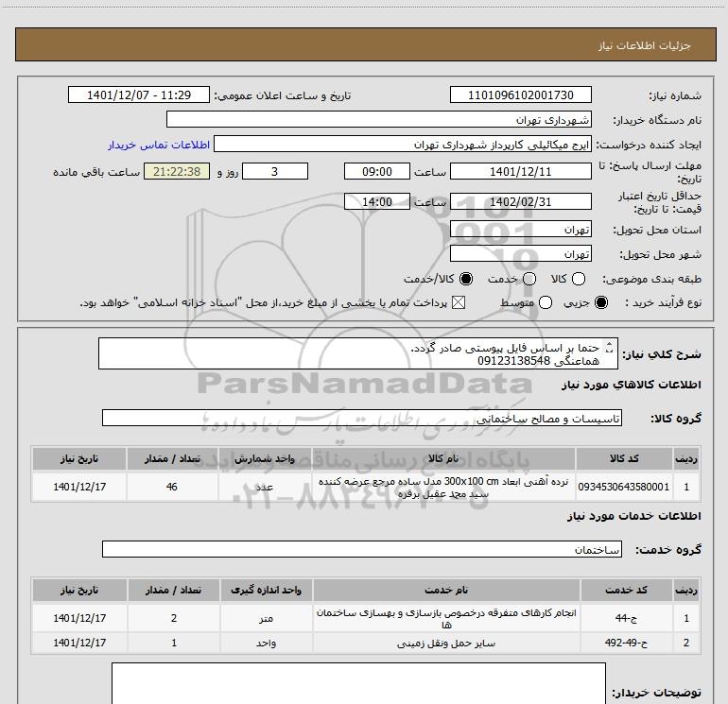Click goods code 0934530643580001
This screenshot has height=704, width=728.
(x=624, y=487)
